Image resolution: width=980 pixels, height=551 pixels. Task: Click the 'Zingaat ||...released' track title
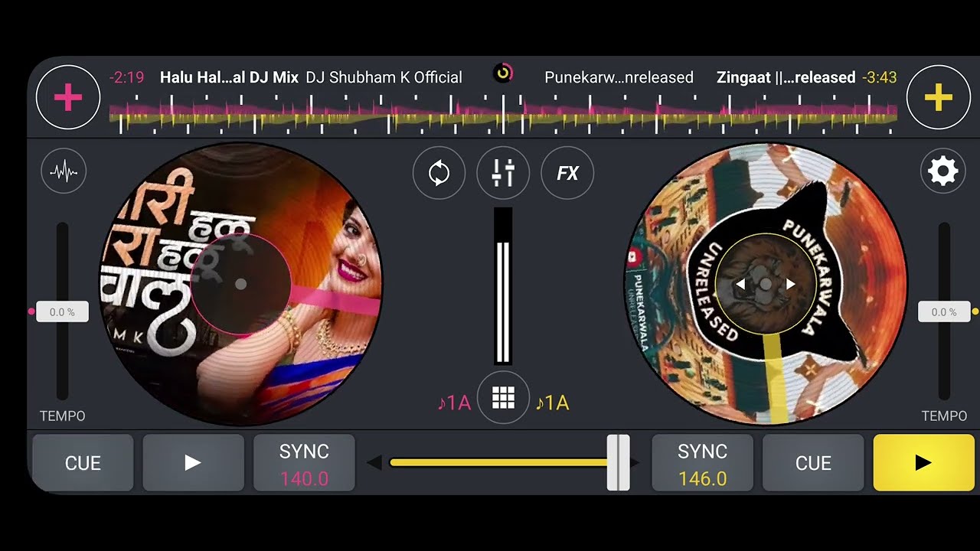(786, 77)
